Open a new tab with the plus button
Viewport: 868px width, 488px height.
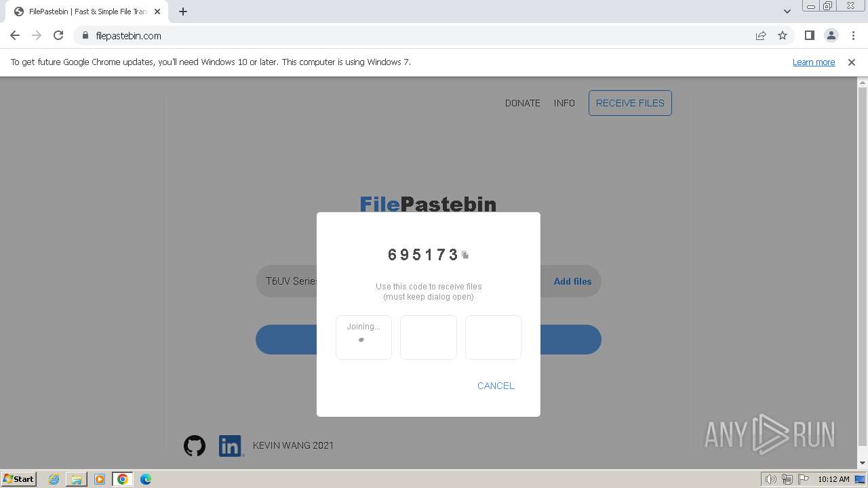coord(183,12)
